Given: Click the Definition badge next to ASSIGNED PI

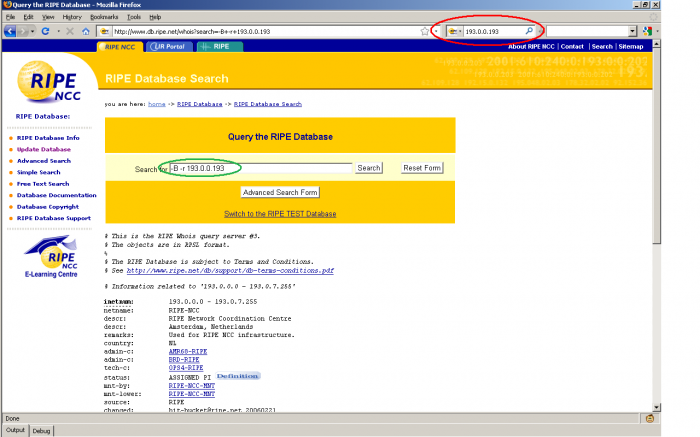Looking at the screenshot, I should point(238,376).
